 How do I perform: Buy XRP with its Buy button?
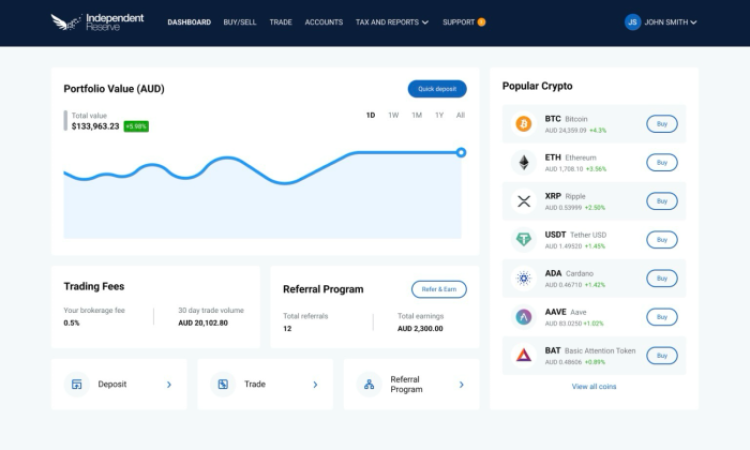click(x=662, y=201)
